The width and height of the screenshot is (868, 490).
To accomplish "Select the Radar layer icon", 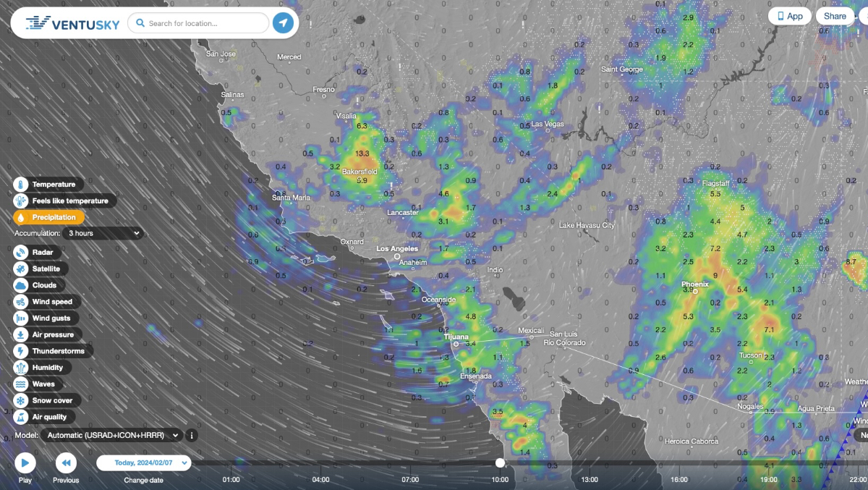I will [21, 253].
